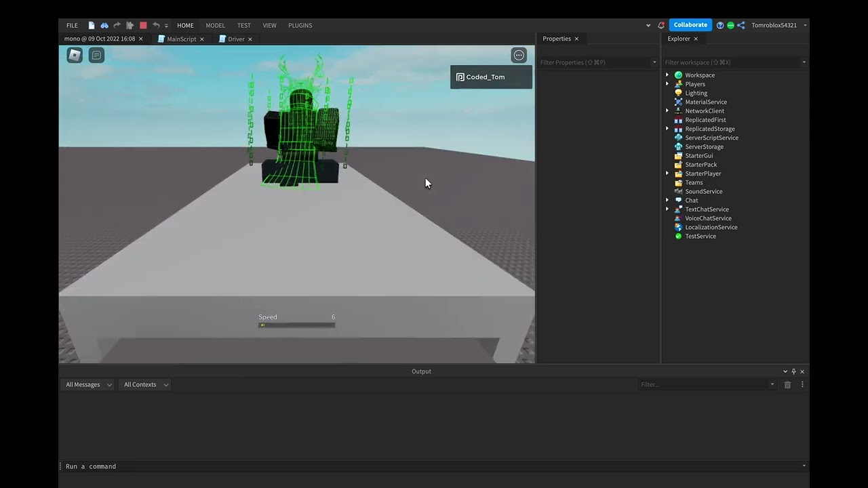
Task: Open Find with the binoculars icon
Action: click(104, 25)
